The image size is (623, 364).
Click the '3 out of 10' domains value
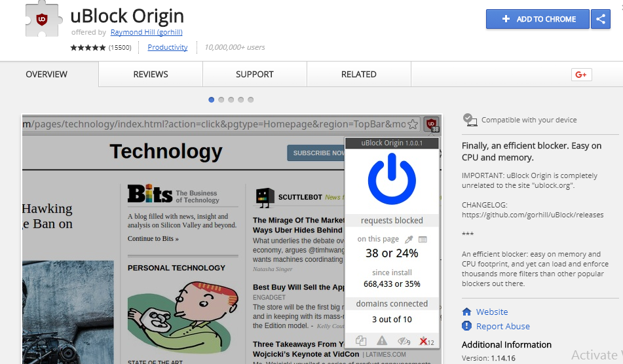[x=392, y=319]
